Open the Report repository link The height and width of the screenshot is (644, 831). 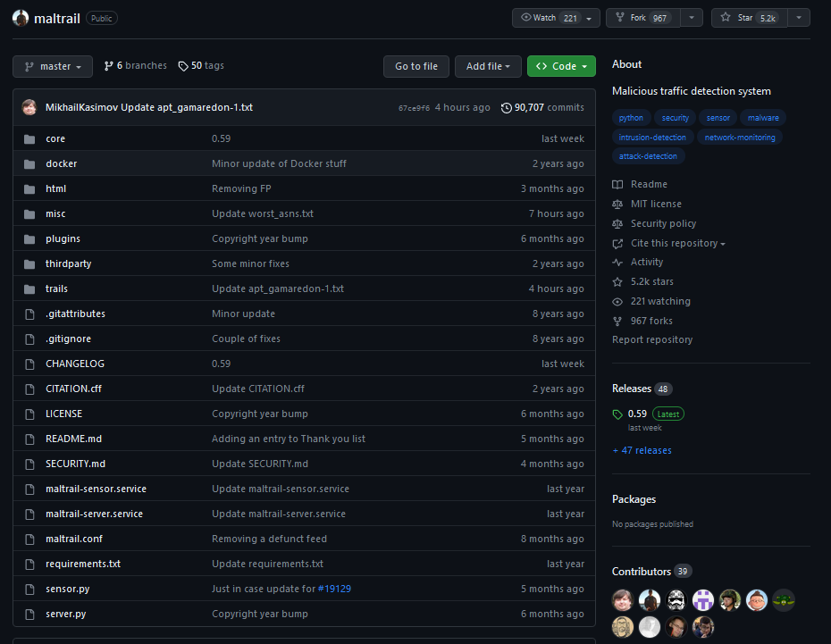click(x=652, y=340)
